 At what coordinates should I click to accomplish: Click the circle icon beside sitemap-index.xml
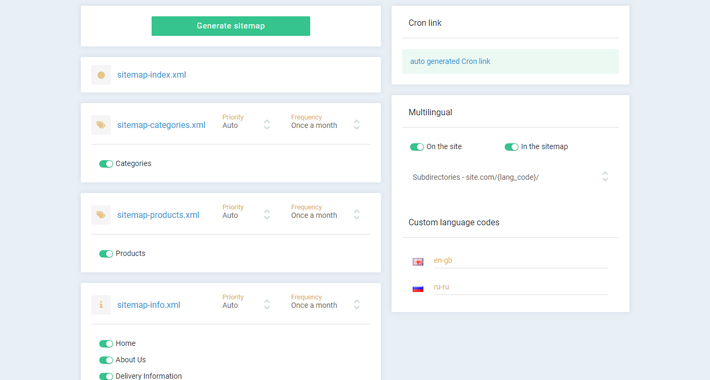pos(101,75)
